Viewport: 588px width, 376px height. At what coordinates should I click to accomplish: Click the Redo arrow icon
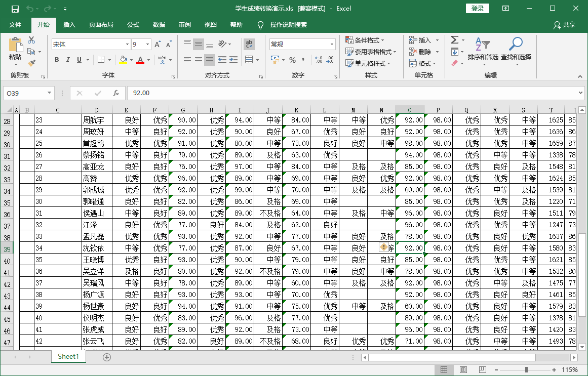coord(47,9)
